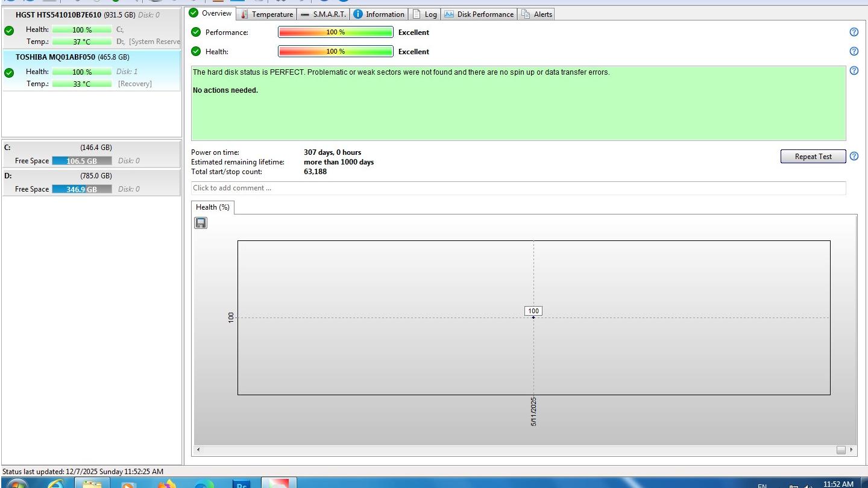
Task: Open help for the Health rating
Action: click(854, 52)
